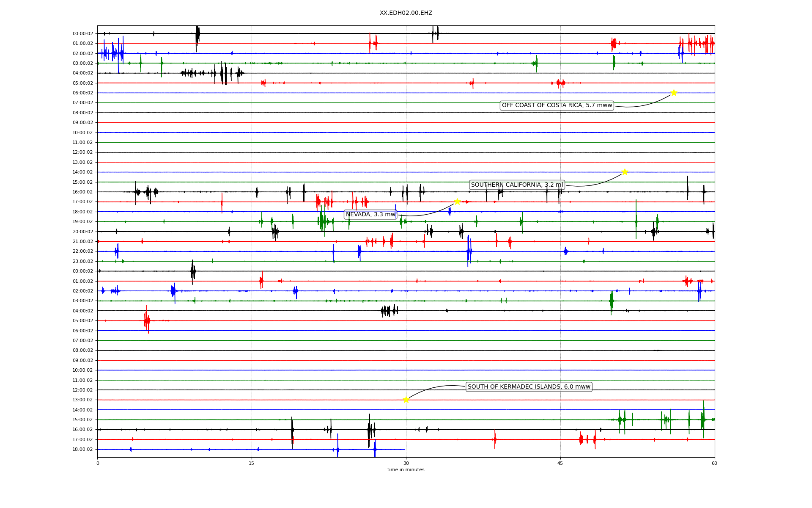Click the Kermadec Islands earthquake star marker

406,400
